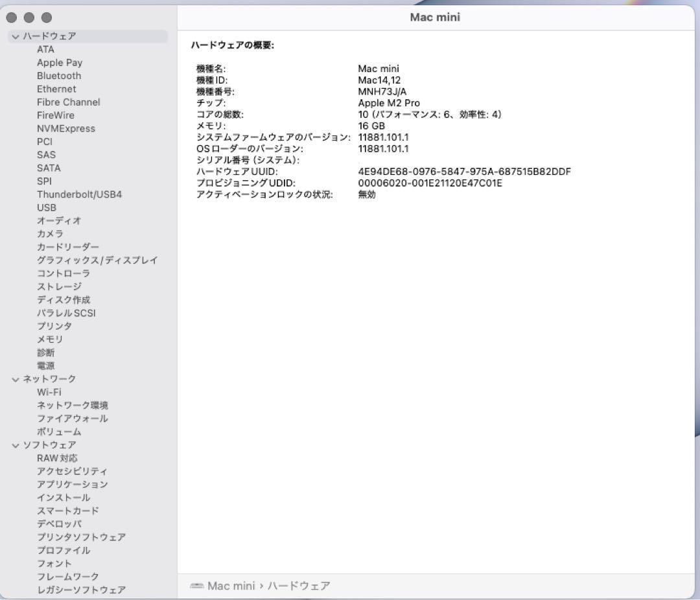Select Bluetooth in the sidebar
This screenshot has height=600, width=700.
point(58,76)
